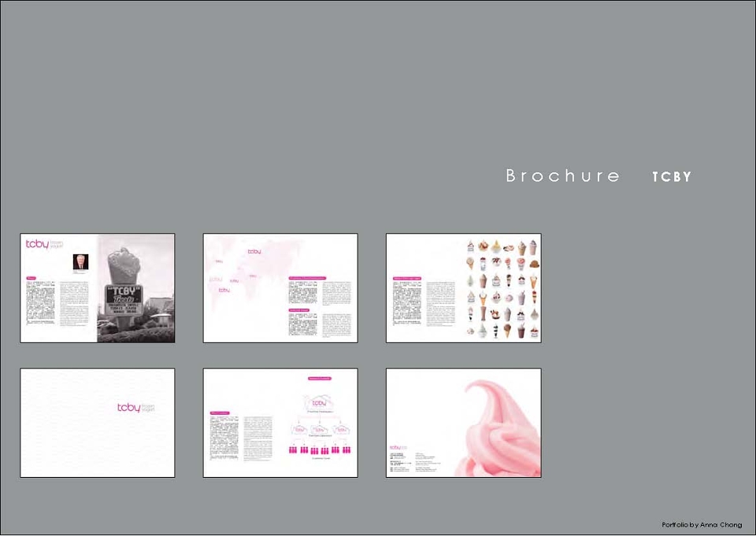Click the pink frozen yogurt swirl image

click(498, 428)
